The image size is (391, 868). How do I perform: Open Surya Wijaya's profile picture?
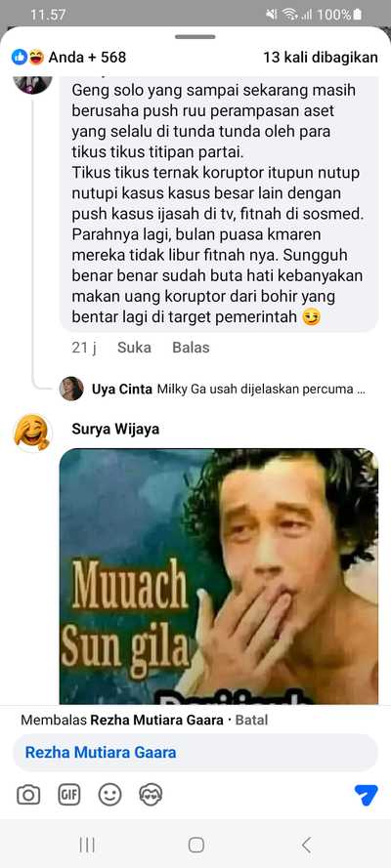[x=32, y=432]
